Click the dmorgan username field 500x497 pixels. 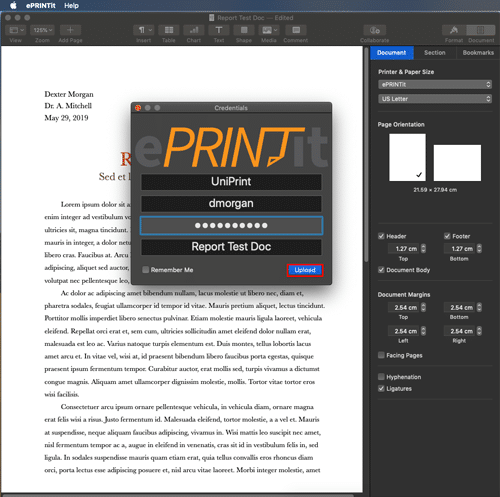231,204
